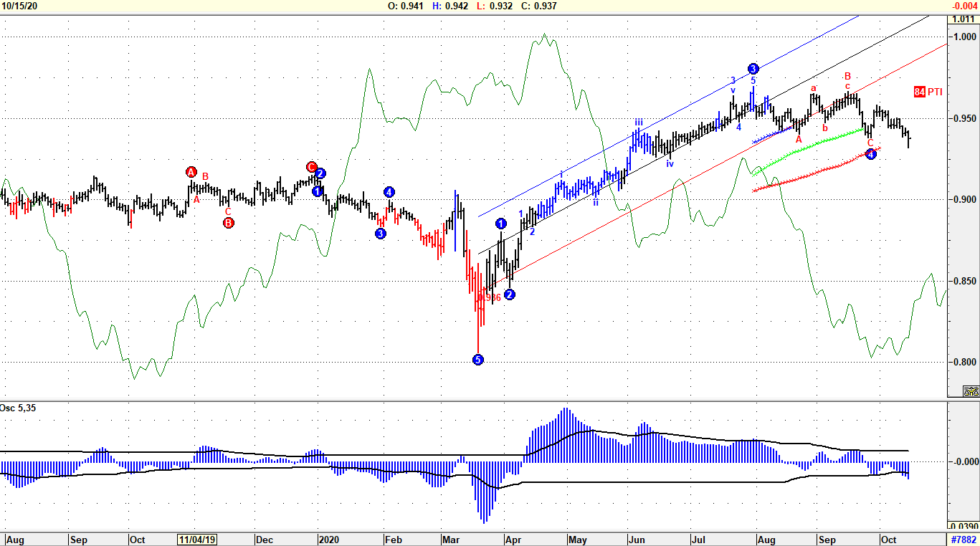The height and width of the screenshot is (546, 980).
Task: Click red circled B wave label below bars
Action: pyautogui.click(x=229, y=223)
